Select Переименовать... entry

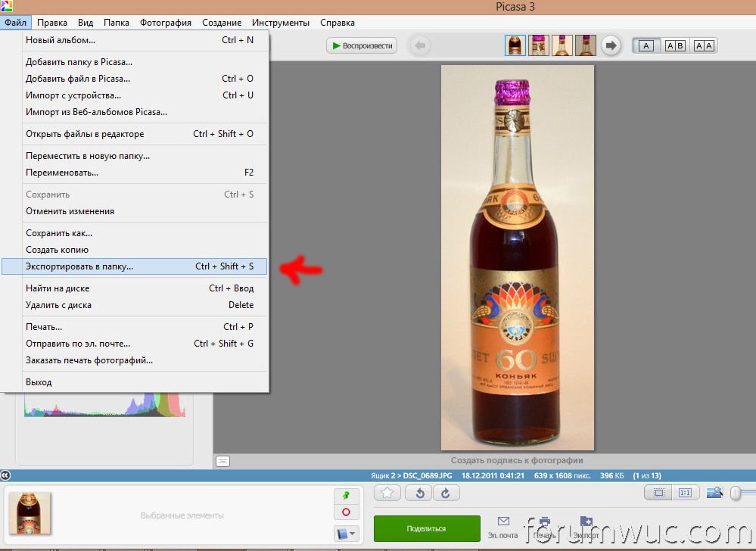[135, 173]
